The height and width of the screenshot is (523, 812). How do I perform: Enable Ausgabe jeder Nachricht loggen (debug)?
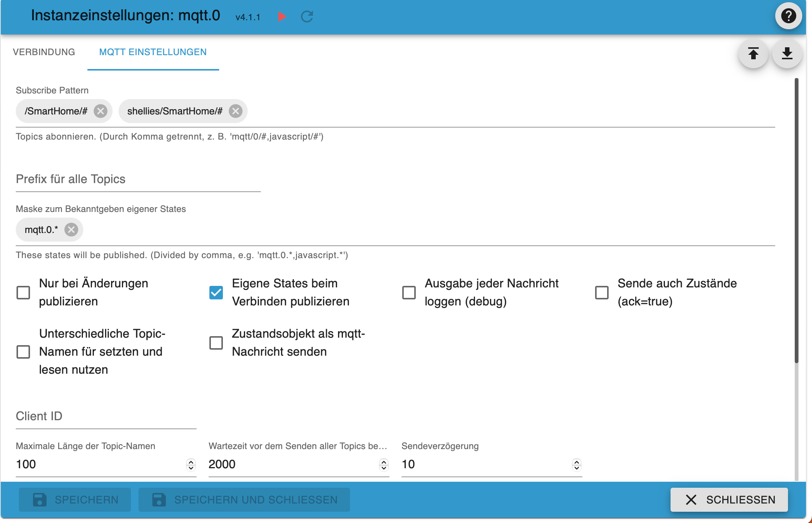[409, 292]
